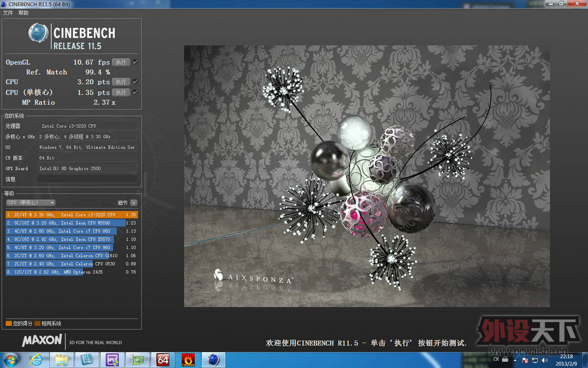The height and width of the screenshot is (368, 588).
Task: Click the 1.35 pts single-core score
Action: coord(94,93)
